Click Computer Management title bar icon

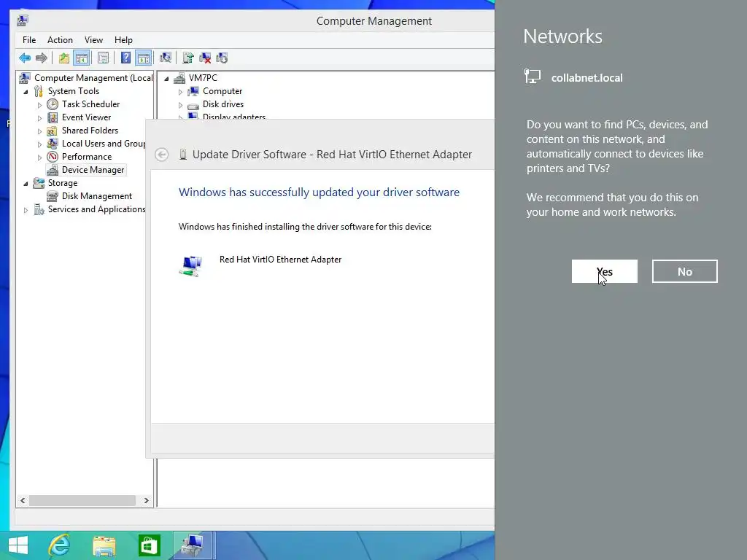23,20
